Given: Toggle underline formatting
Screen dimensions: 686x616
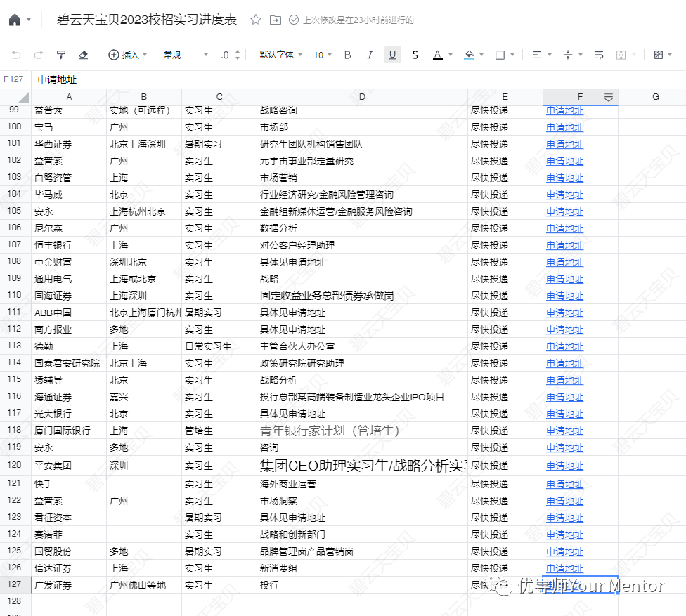Looking at the screenshot, I should pos(392,55).
